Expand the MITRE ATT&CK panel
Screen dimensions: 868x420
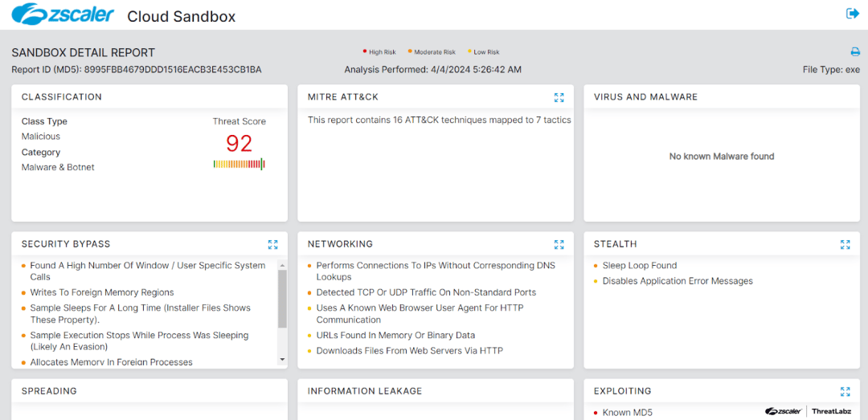pos(559,97)
